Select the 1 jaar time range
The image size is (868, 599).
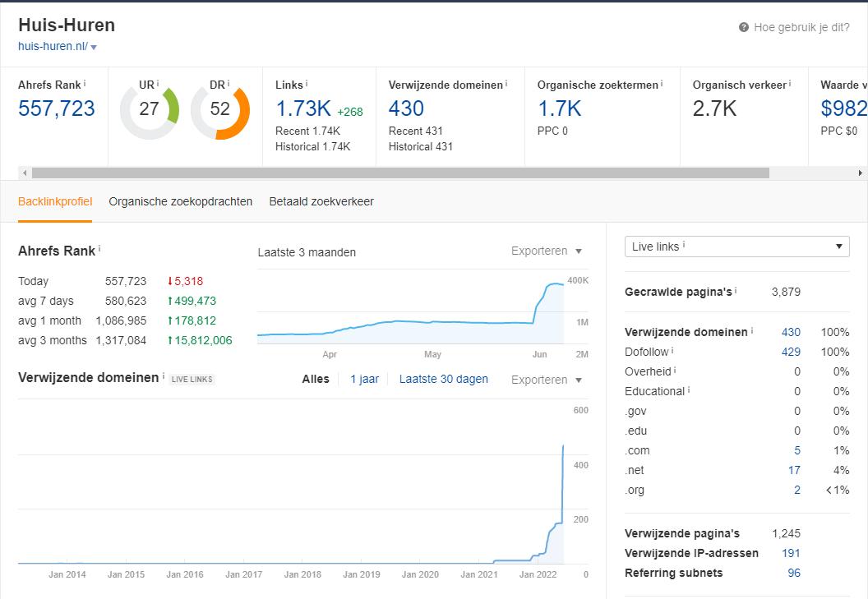pyautogui.click(x=365, y=380)
